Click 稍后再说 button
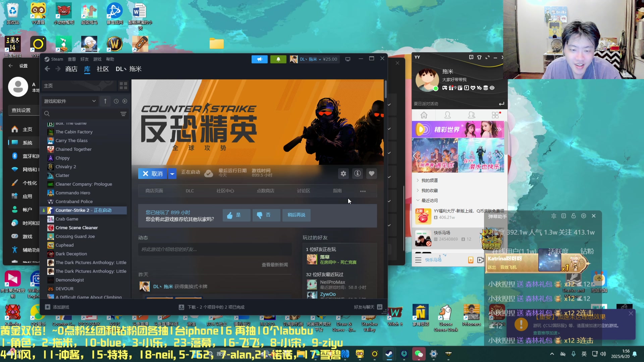The image size is (644, 362). [x=297, y=215]
